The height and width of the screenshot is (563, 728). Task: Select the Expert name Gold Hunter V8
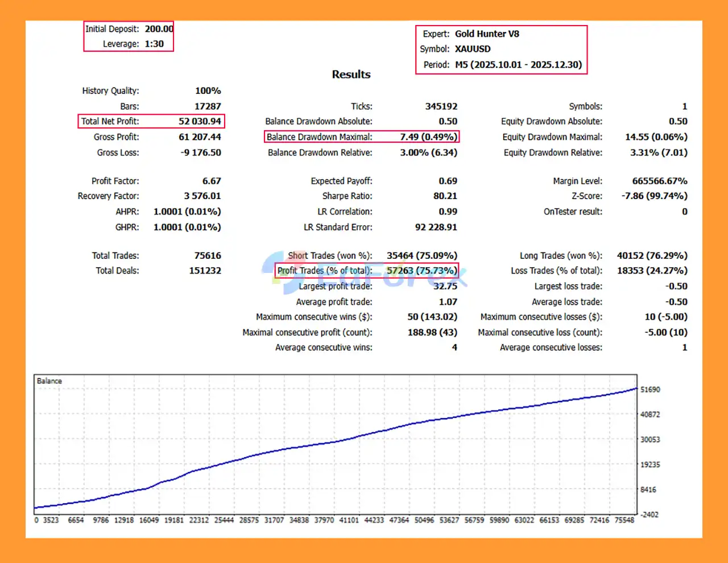487,34
